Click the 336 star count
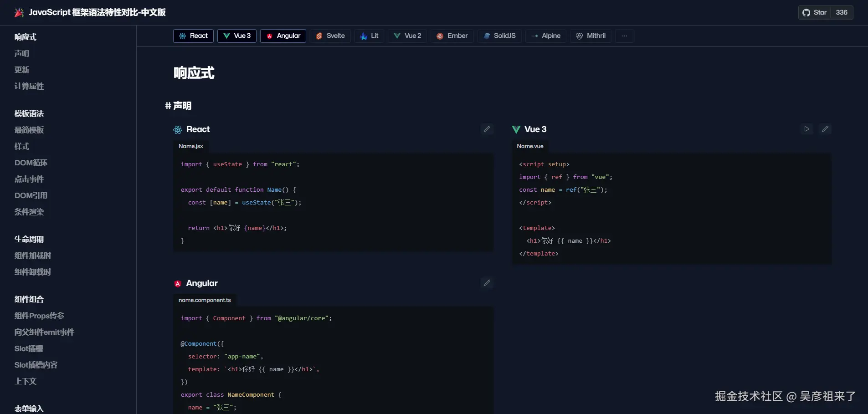868x414 pixels. (842, 13)
